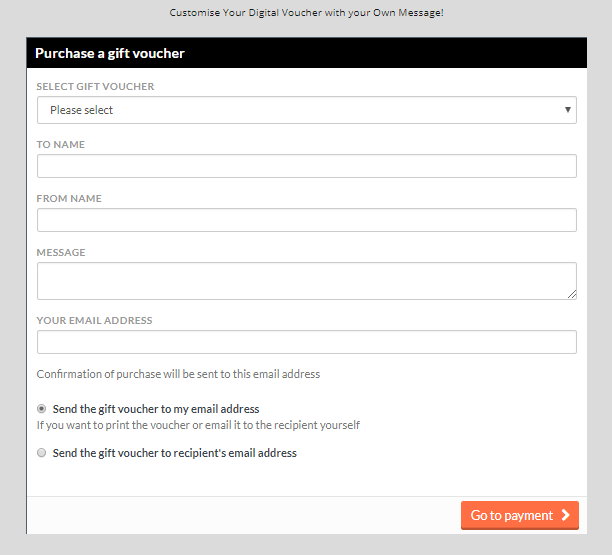This screenshot has height=555, width=612.
Task: Click the dropdown arrow beside 'Please select'
Action: (x=568, y=110)
